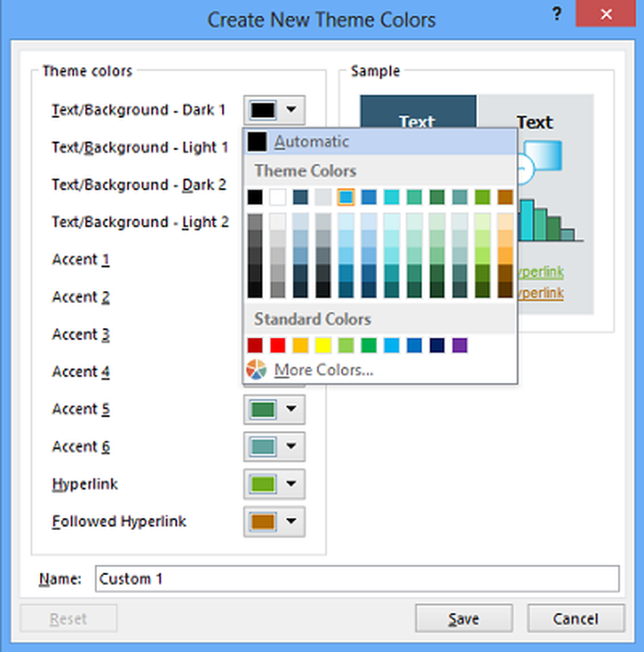The height and width of the screenshot is (652, 644).
Task: Click the More Colors color wheel icon
Action: pos(256,370)
